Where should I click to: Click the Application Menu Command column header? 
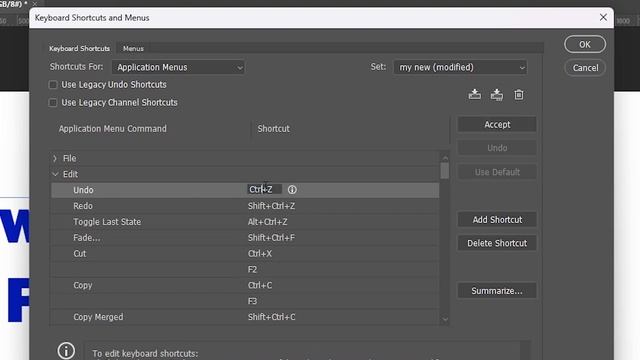pos(113,129)
